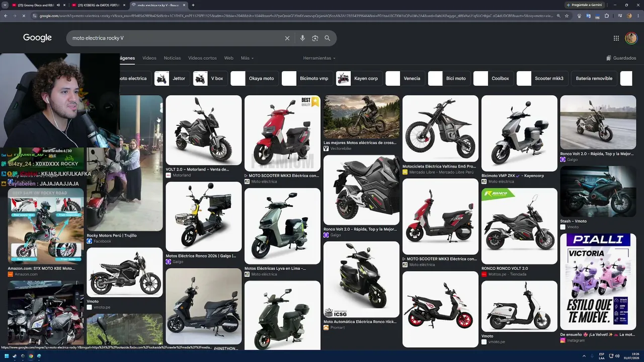Screen dimensions: 644x362
Task: Open RONCO RONCO VOLT 2.0 image
Action: 519,226
